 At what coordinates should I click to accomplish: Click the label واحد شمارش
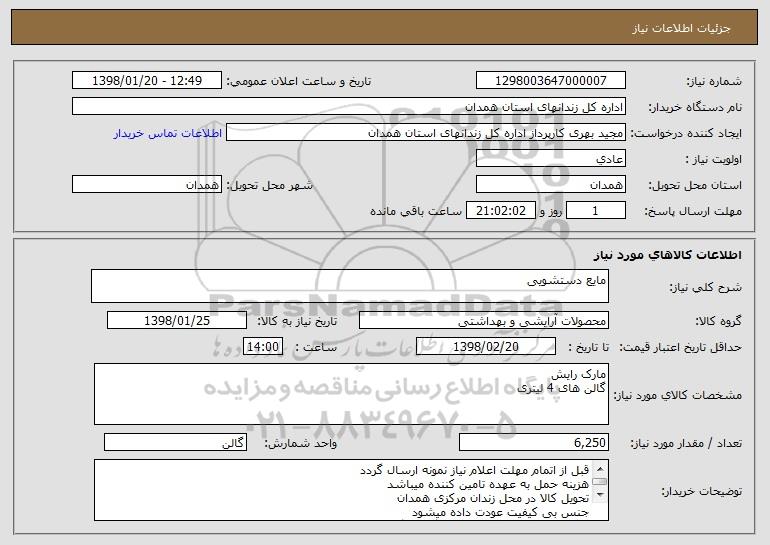(301, 443)
